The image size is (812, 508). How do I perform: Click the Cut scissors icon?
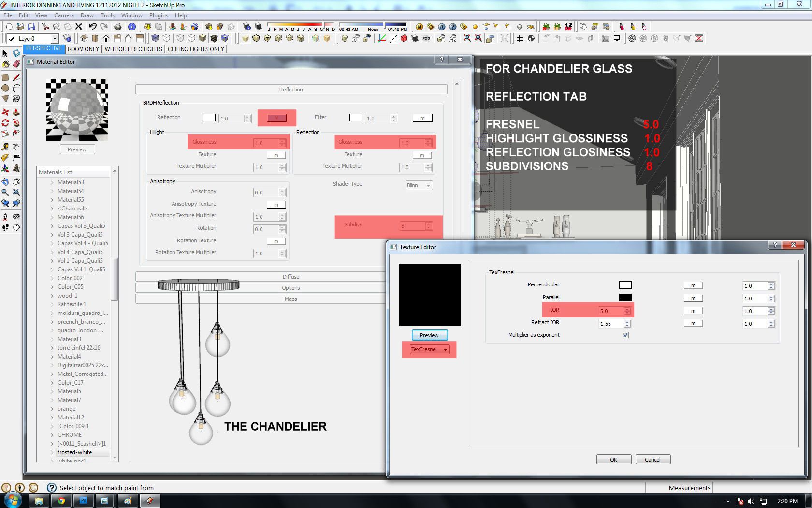point(45,27)
